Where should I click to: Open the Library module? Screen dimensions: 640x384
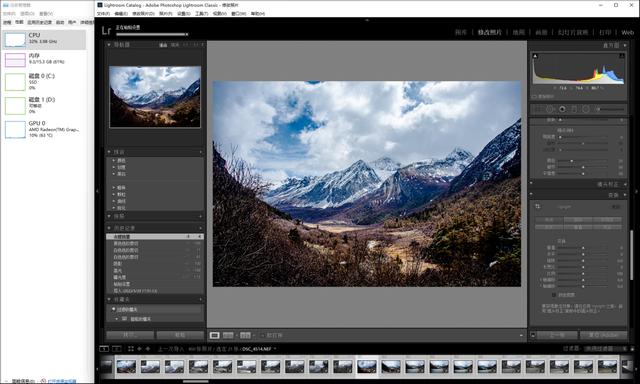tap(461, 32)
